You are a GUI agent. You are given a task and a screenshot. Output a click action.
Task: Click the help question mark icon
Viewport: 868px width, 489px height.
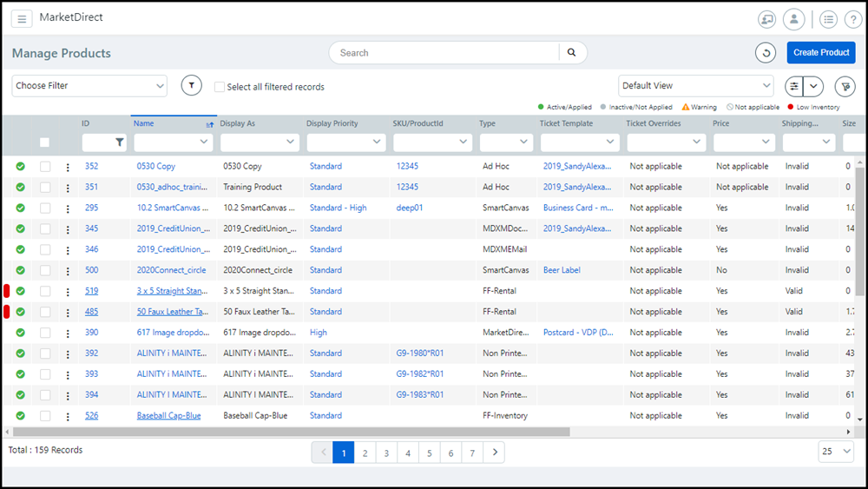pos(852,19)
